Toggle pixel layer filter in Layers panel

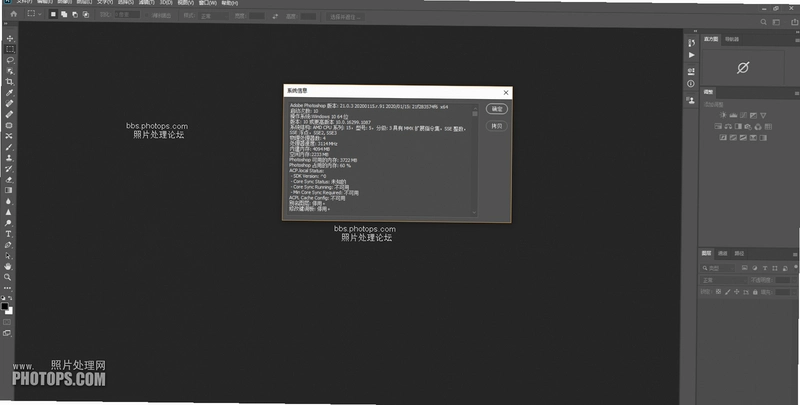[744, 268]
